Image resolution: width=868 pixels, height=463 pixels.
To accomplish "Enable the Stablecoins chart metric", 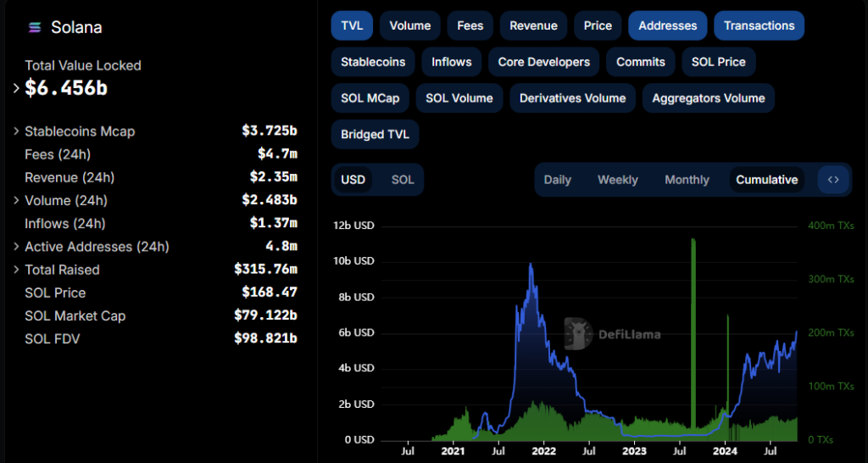I will coord(373,62).
